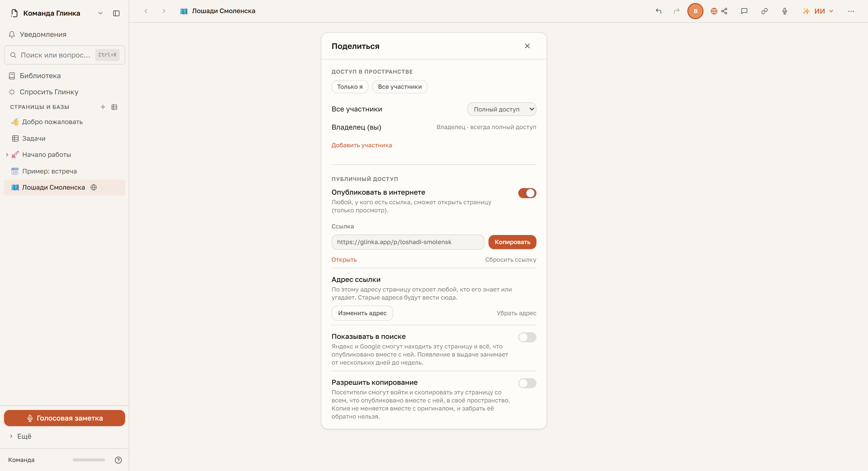Start dictation with microphone icon in header
The image size is (868, 471).
(784, 11)
